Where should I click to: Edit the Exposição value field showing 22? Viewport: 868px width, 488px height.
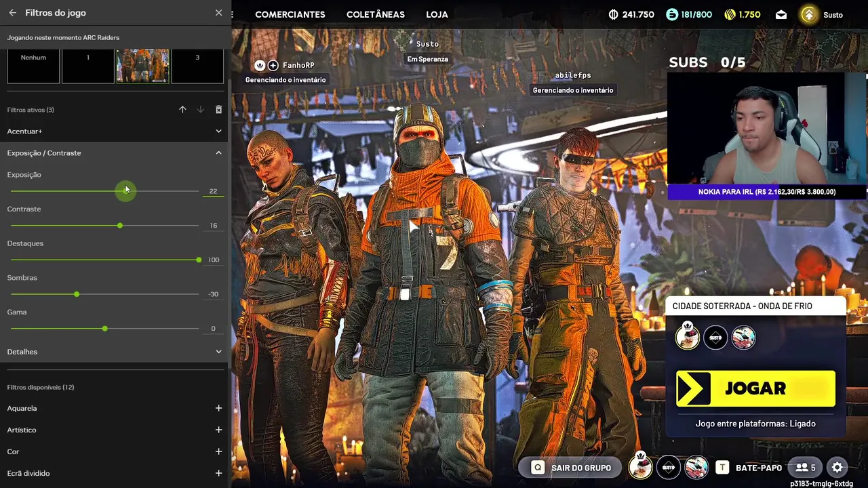(x=214, y=191)
